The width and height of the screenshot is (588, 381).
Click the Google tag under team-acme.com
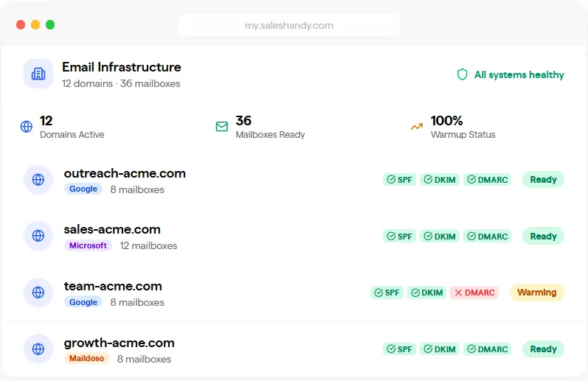tap(83, 302)
